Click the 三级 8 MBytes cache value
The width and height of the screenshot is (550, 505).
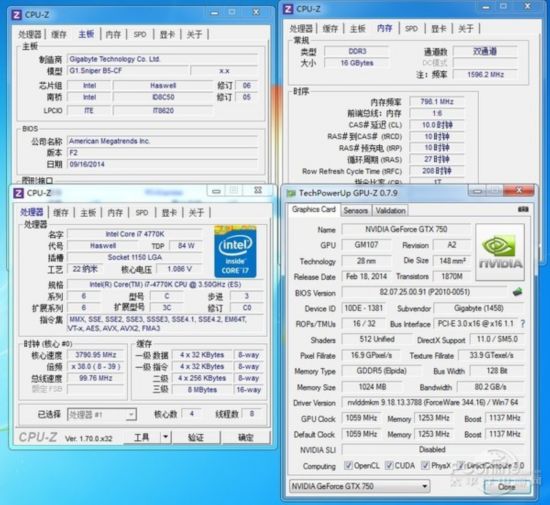(202, 390)
